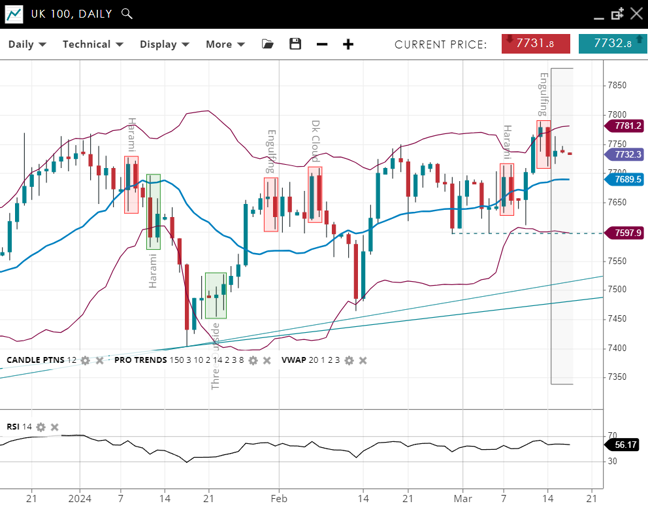Open PRO TRENDS settings gear
The image size is (648, 508).
point(254,360)
